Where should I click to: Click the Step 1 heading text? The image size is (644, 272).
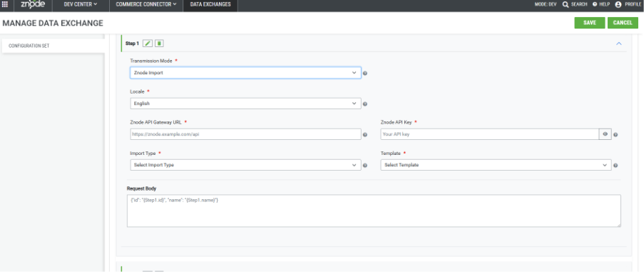[132, 43]
